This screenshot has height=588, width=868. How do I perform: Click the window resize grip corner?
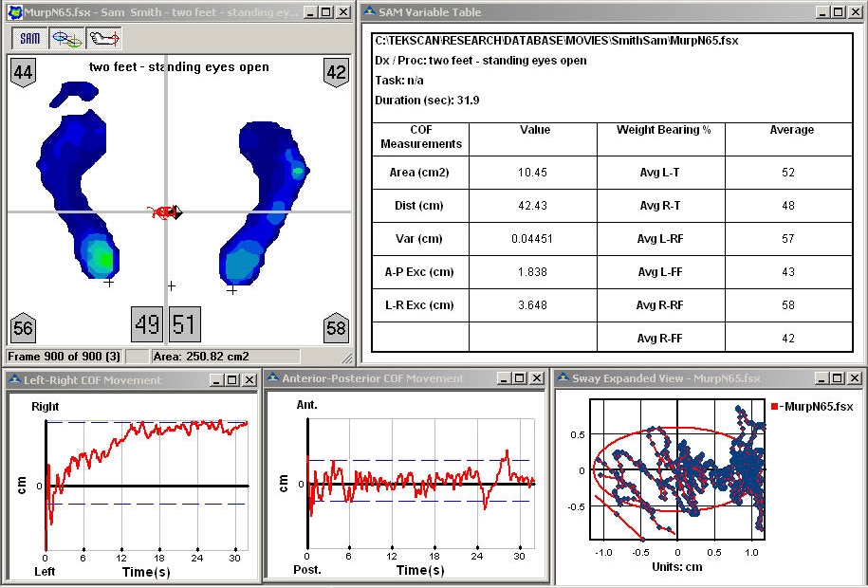(347, 358)
